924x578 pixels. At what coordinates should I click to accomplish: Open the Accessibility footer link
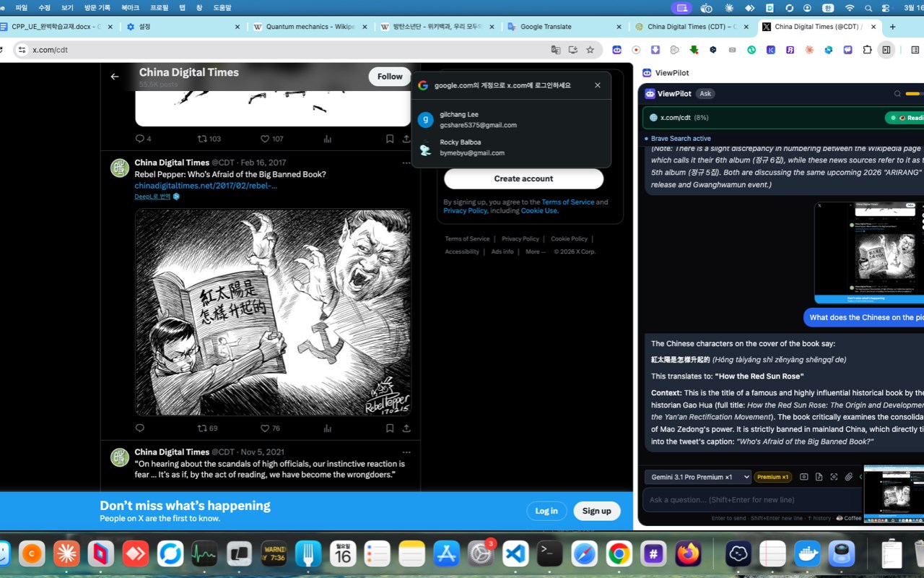[x=462, y=252]
